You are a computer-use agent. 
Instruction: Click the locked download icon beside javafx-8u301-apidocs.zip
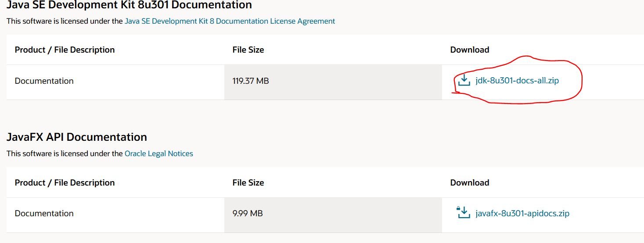coord(464,213)
